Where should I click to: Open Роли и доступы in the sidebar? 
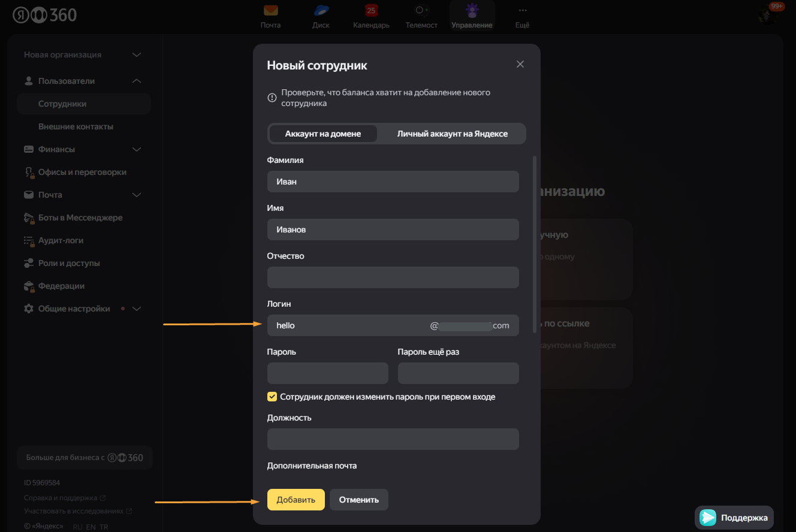click(69, 263)
